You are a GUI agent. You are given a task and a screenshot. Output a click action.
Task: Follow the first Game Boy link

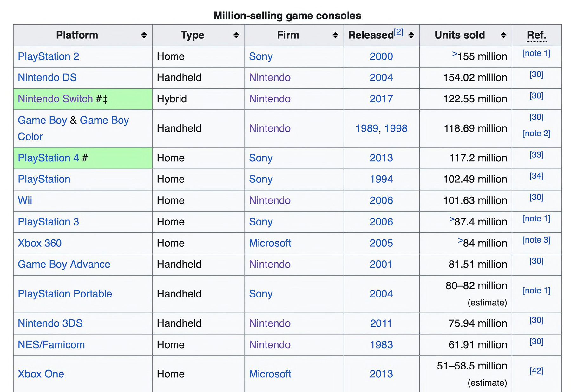42,120
